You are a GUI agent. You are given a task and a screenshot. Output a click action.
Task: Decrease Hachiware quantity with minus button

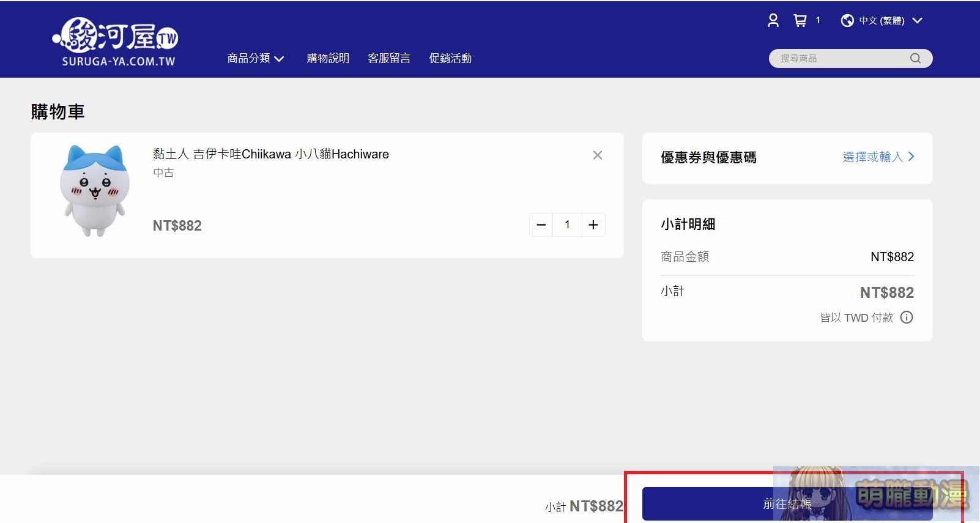point(541,224)
